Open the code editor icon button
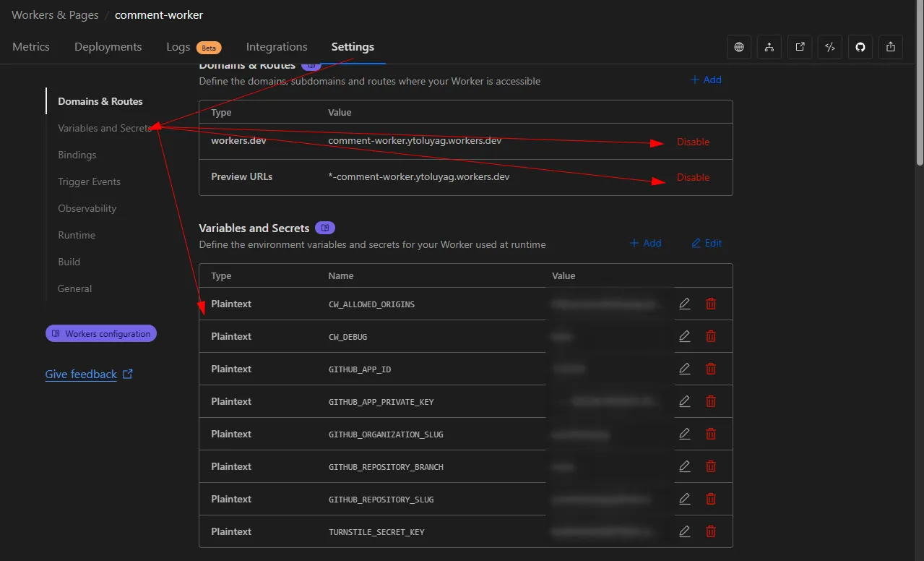Screen dimensions: 924x561 830,47
